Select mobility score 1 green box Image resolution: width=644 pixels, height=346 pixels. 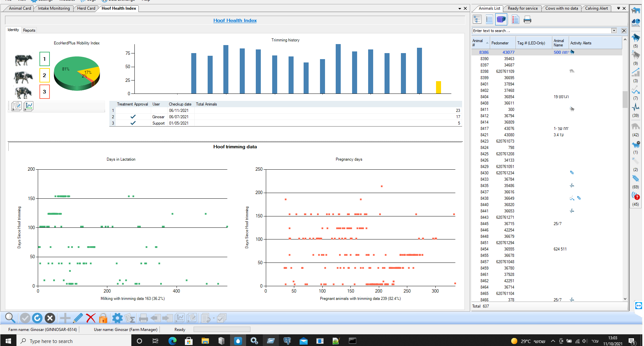tap(44, 59)
